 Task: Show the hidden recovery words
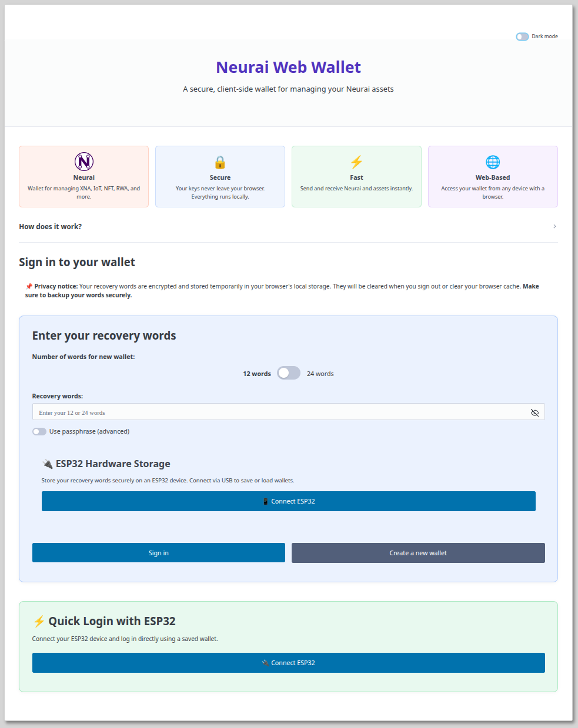[534, 412]
